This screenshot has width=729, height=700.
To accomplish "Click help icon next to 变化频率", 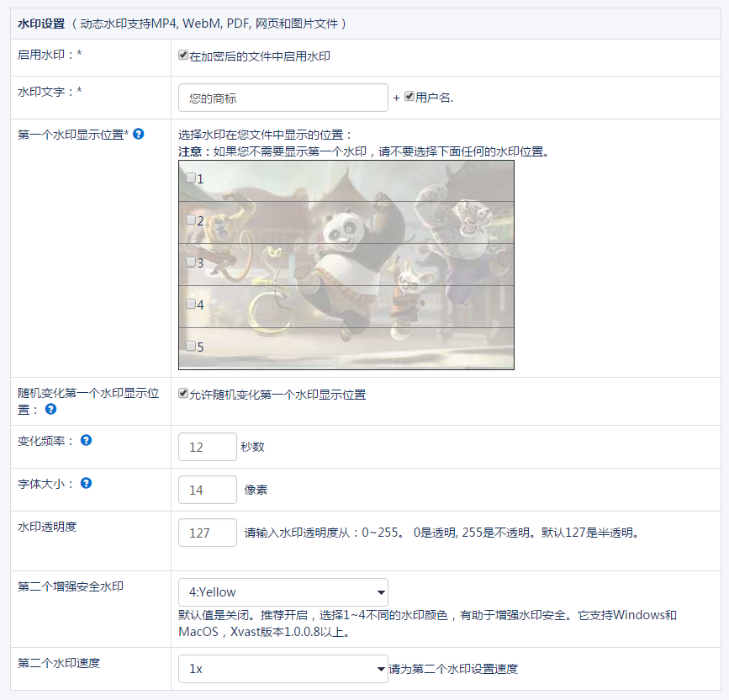I will click(x=86, y=440).
